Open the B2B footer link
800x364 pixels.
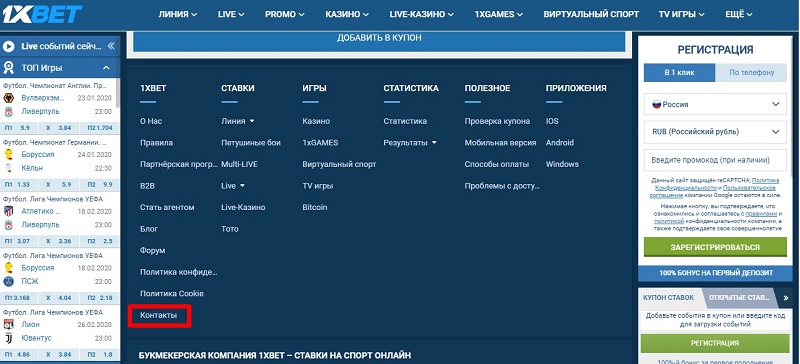coord(147,186)
